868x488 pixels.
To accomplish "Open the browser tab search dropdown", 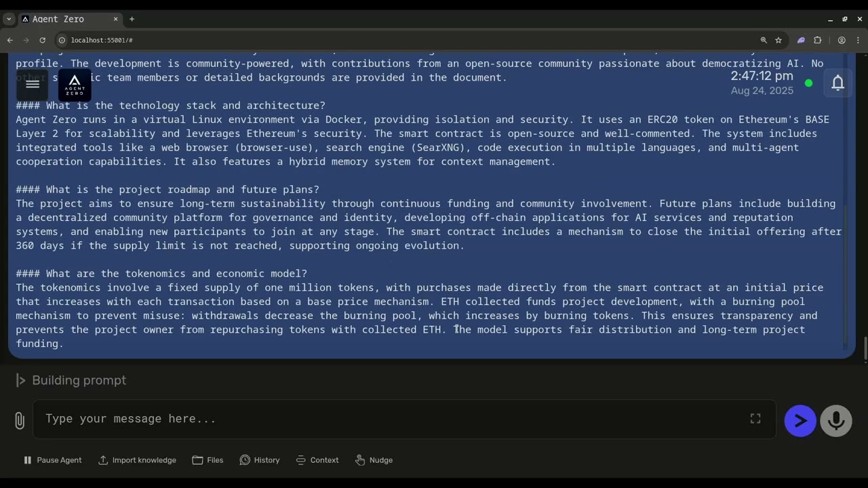I will pos(9,19).
